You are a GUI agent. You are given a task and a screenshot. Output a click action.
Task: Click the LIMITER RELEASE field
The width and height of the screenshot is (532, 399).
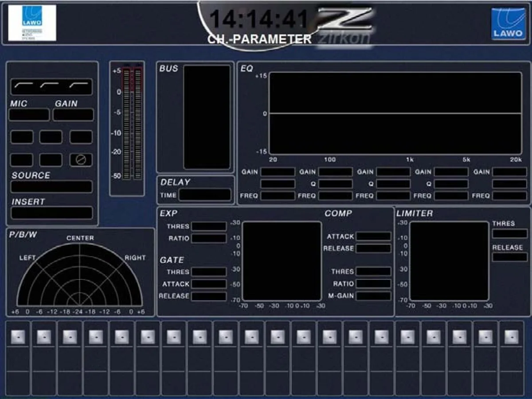(x=510, y=257)
